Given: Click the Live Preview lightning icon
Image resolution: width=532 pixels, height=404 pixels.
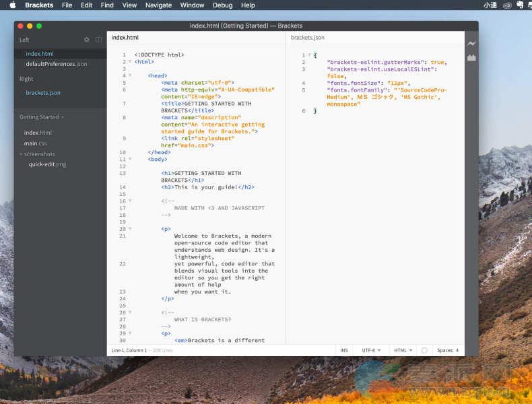Looking at the screenshot, I should pos(471,44).
